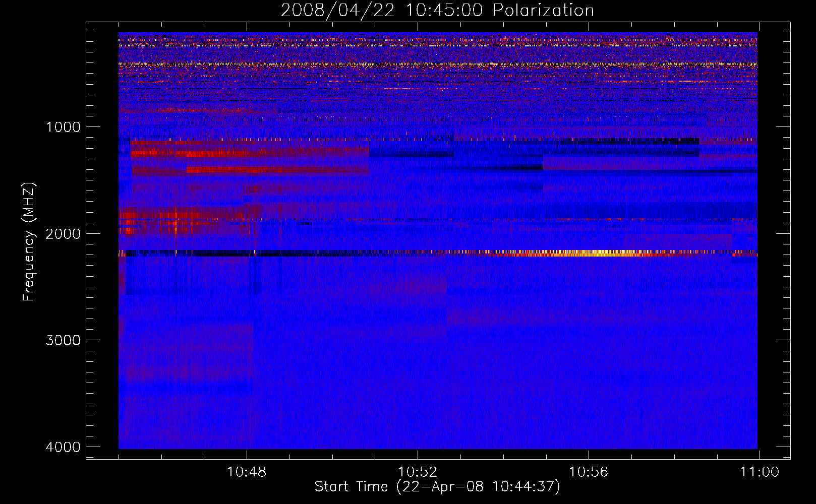Click the 'Start Time (22-Apr-08 10:44:37)' label
Screen dimensions: 816x504
[437, 487]
